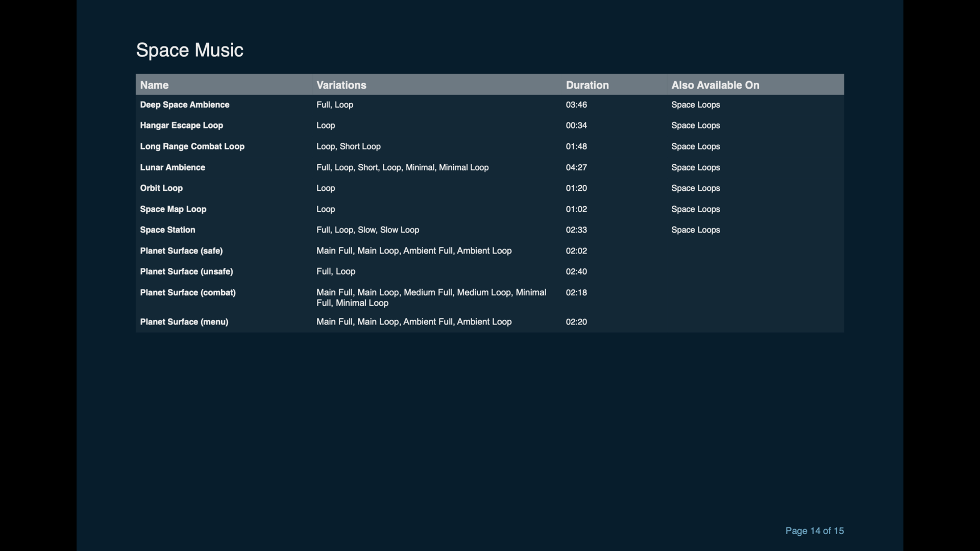Select Planet Surface (safe) track
Image resolution: width=980 pixels, height=551 pixels.
click(x=181, y=251)
